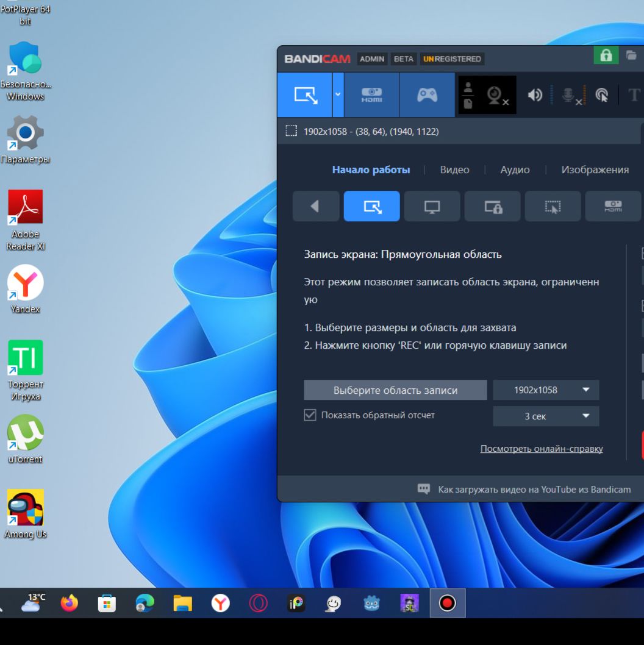Open File Explorer from taskbar
The image size is (644, 645).
click(x=183, y=604)
